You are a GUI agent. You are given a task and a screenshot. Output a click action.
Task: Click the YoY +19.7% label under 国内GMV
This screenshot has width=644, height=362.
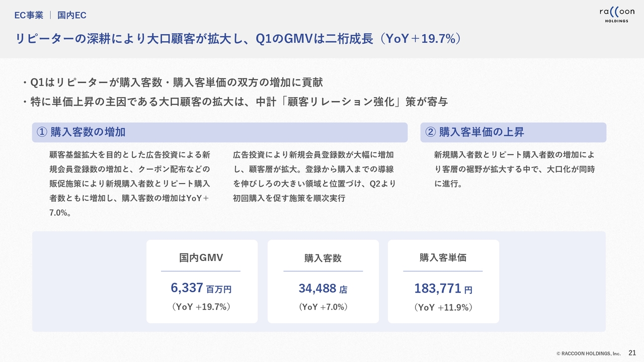(201, 307)
